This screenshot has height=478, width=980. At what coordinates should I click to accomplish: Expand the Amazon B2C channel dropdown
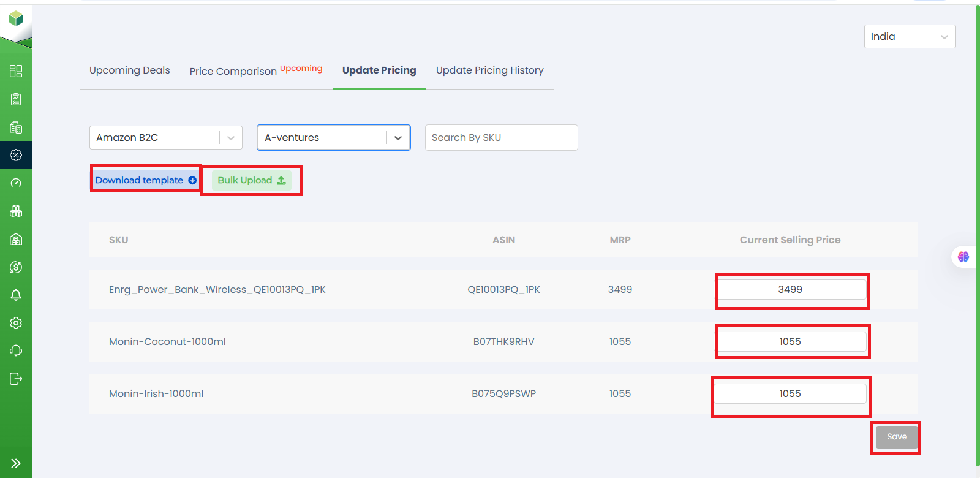coord(165,138)
